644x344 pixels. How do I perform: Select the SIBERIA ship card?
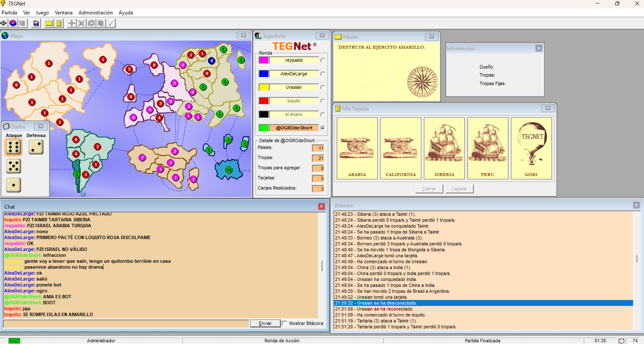(x=444, y=148)
